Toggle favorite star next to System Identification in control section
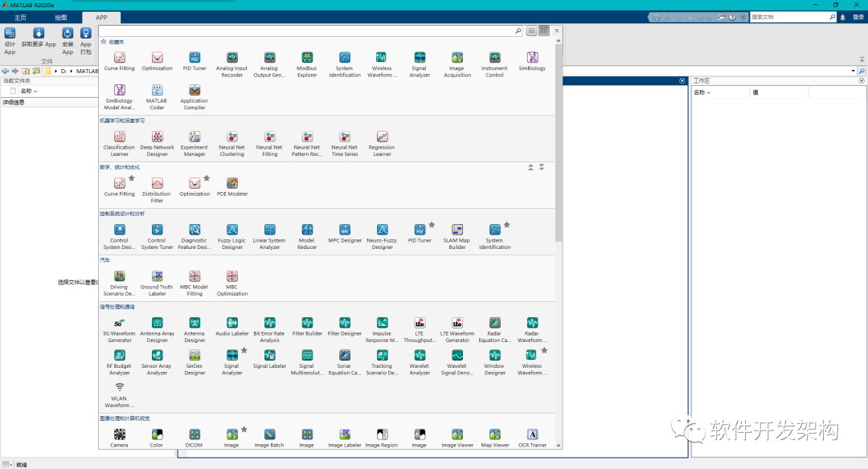This screenshot has height=469, width=868. click(506, 225)
